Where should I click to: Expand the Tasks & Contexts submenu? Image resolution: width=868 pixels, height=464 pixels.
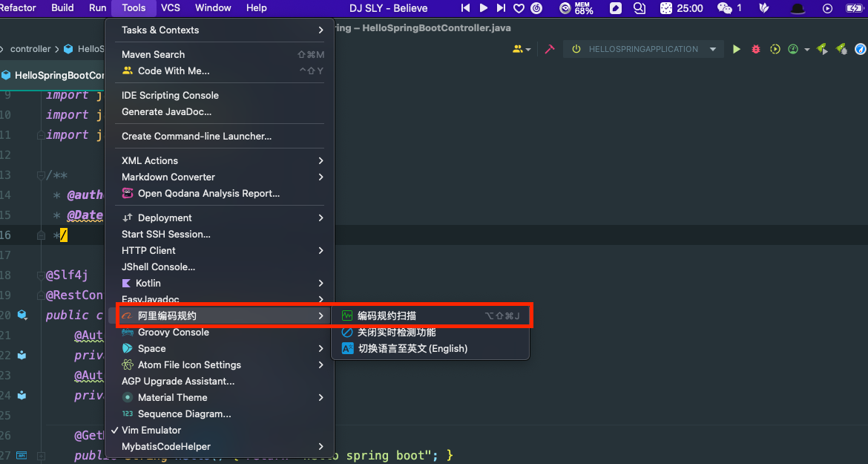(x=220, y=30)
